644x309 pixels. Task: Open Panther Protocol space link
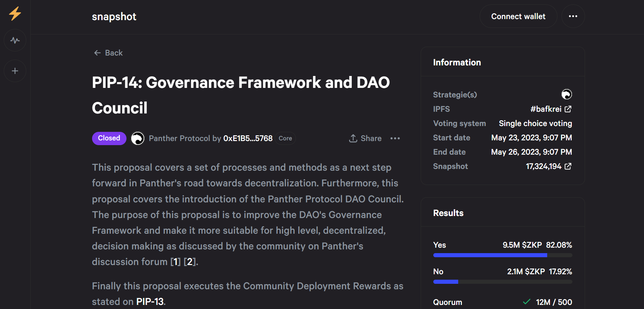[179, 138]
